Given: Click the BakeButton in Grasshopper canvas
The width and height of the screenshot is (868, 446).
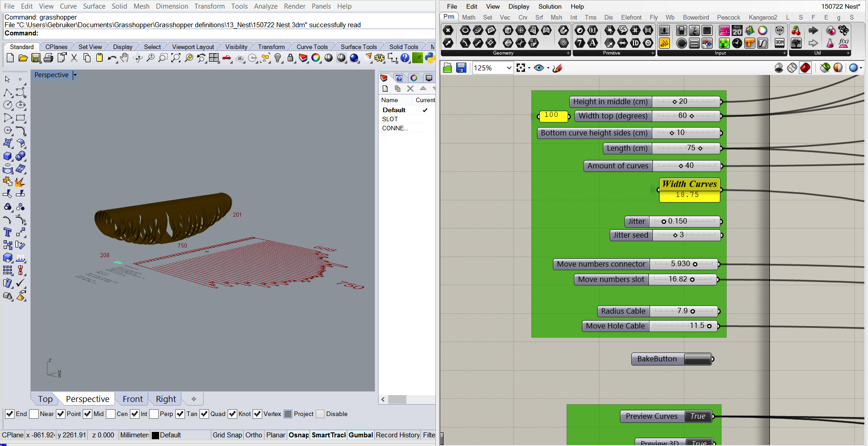Looking at the screenshot, I should tap(698, 359).
